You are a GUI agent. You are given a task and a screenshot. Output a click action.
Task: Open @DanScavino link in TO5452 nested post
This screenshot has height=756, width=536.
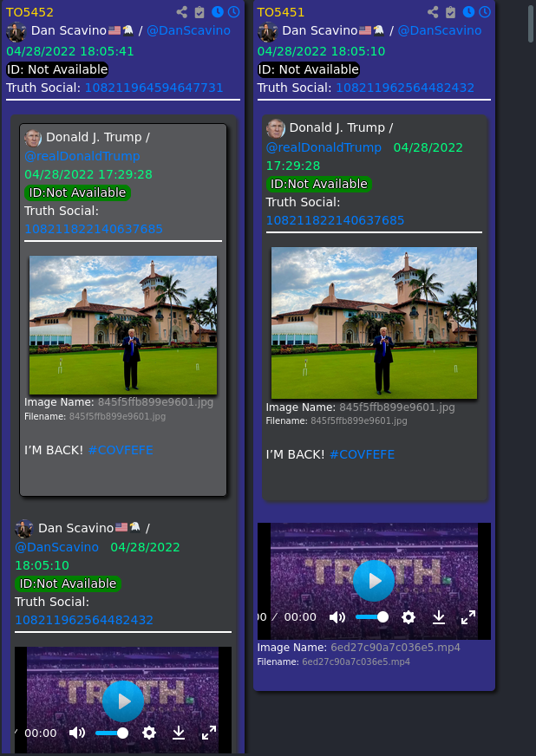(57, 547)
